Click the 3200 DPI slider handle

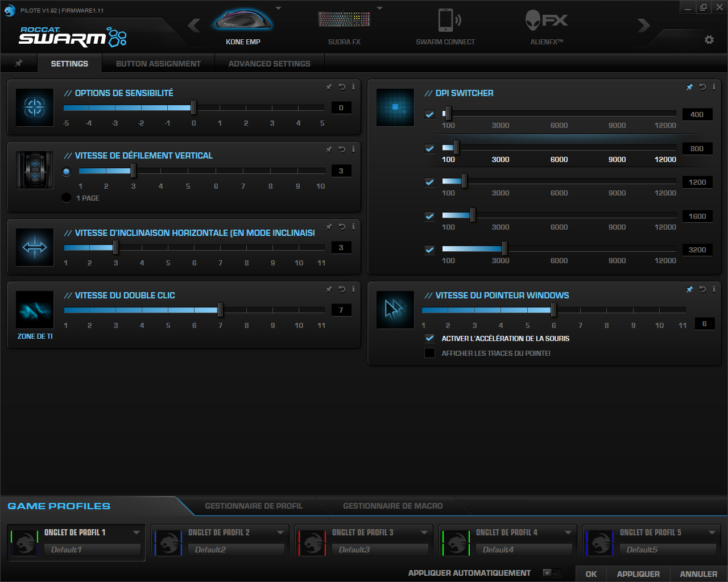pos(504,248)
